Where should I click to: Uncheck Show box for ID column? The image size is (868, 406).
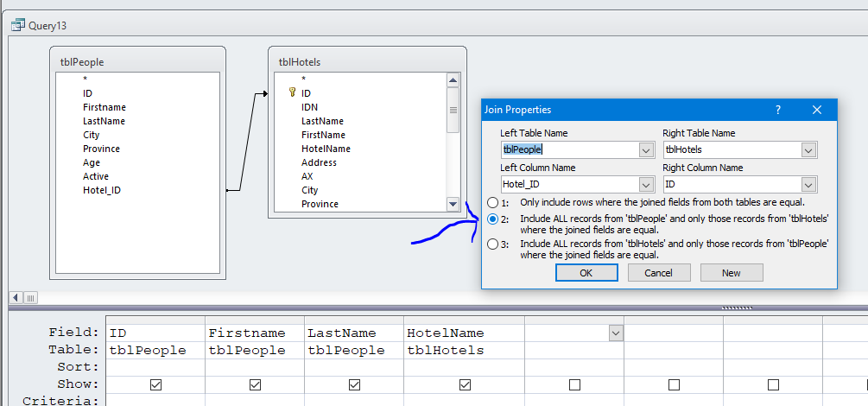(x=155, y=384)
